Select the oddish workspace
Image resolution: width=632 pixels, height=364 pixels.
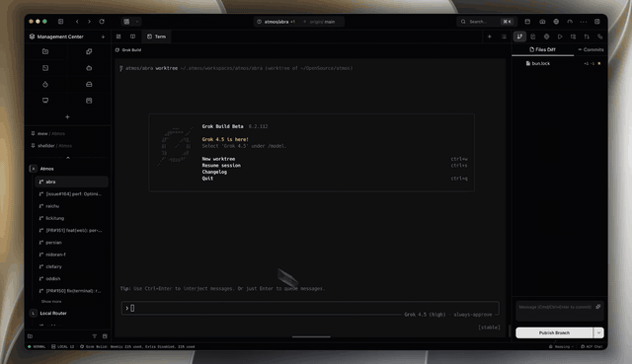72,278
